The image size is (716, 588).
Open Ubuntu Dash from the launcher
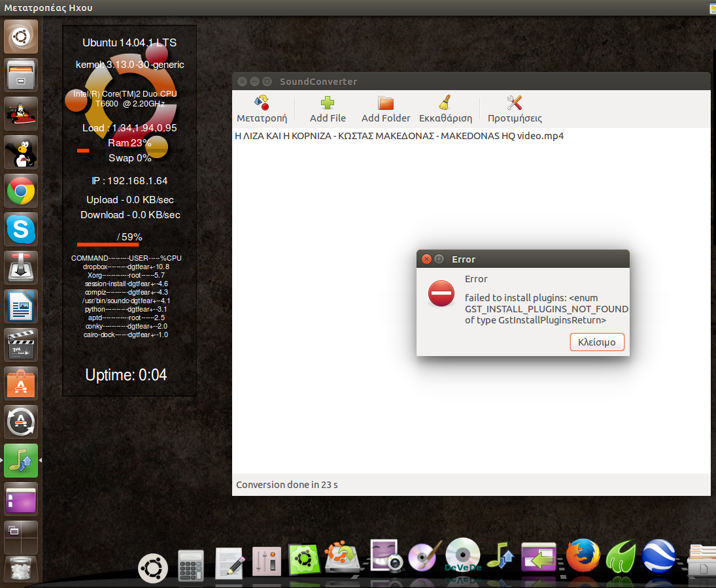[21, 37]
